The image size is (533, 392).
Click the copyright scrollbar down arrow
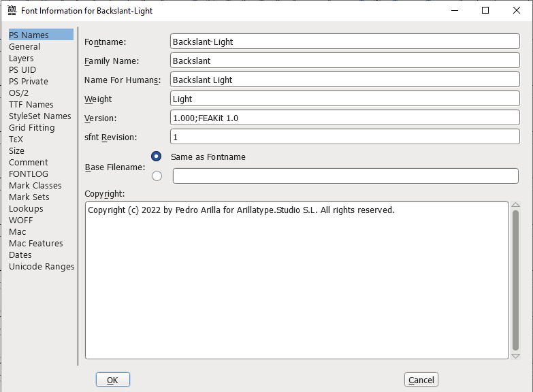[x=515, y=355]
